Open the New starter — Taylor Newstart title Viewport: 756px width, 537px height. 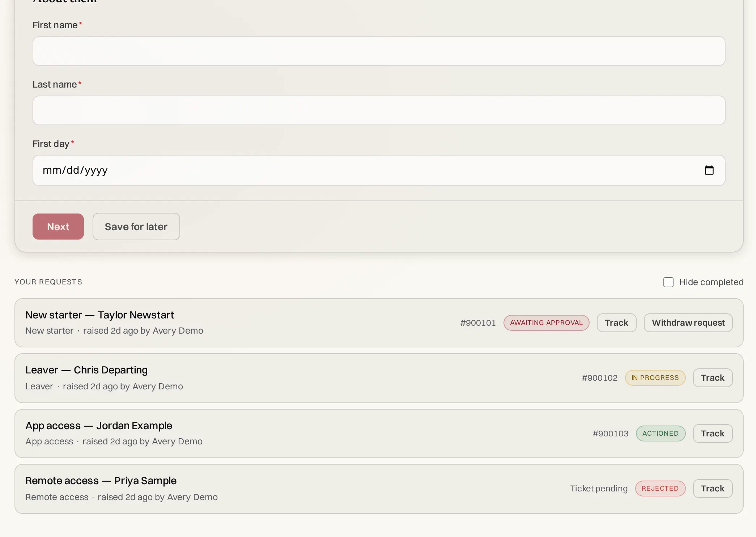point(99,315)
